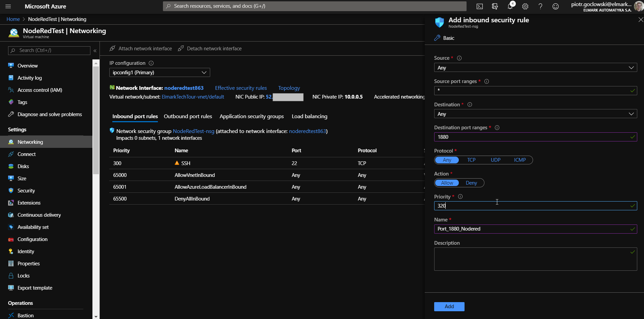644x319 pixels.
Task: Click the user account avatar
Action: [x=639, y=6]
